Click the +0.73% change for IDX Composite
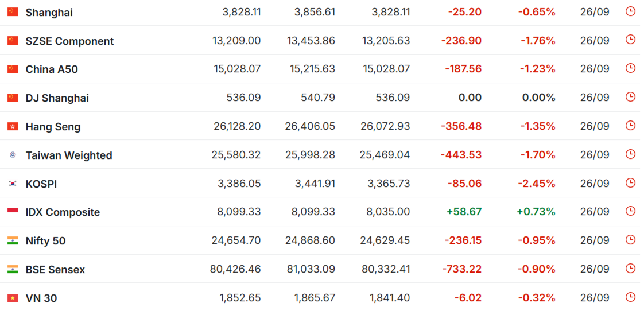 point(536,212)
